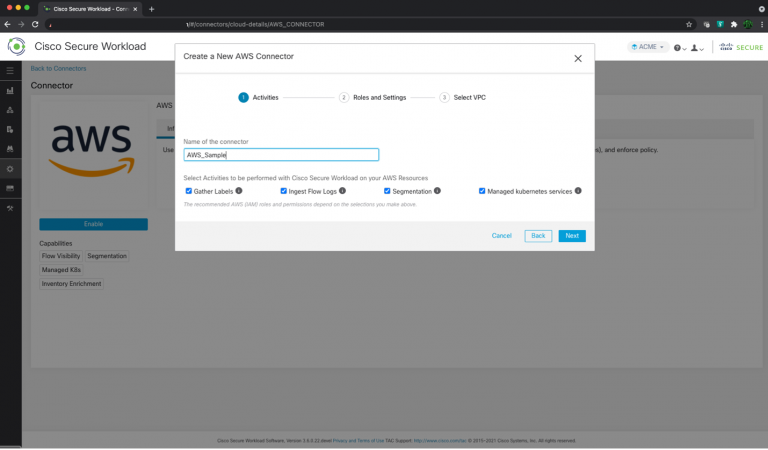Bookmark this page with the star icon
Viewport: 768px width, 450px height.
coord(689,24)
